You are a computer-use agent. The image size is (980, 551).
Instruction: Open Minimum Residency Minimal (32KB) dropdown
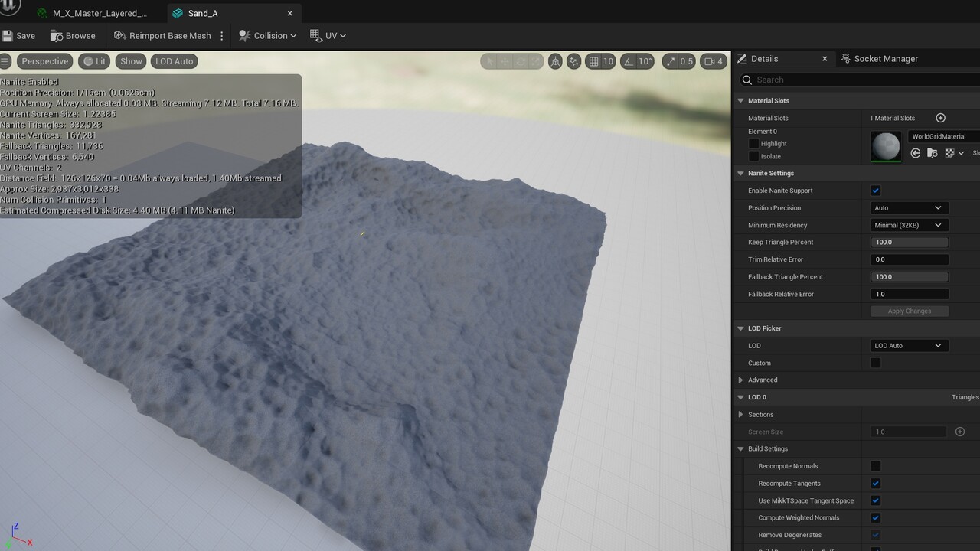910,225
